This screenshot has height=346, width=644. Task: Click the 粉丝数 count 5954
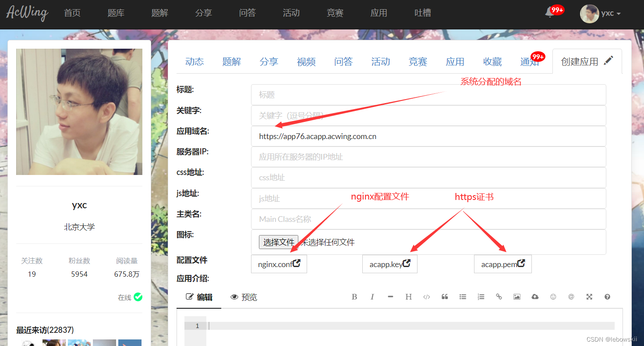[x=79, y=274]
